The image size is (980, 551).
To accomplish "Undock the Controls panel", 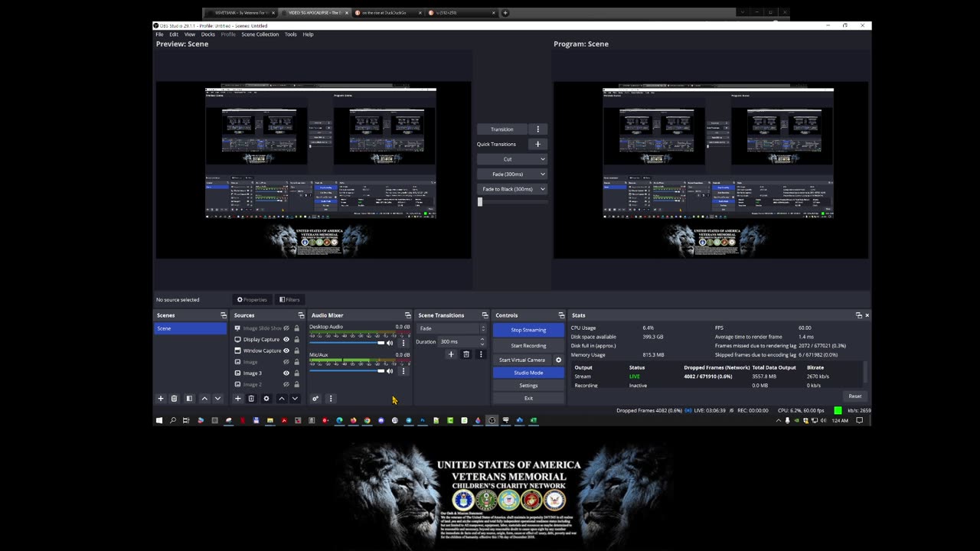I will point(561,315).
